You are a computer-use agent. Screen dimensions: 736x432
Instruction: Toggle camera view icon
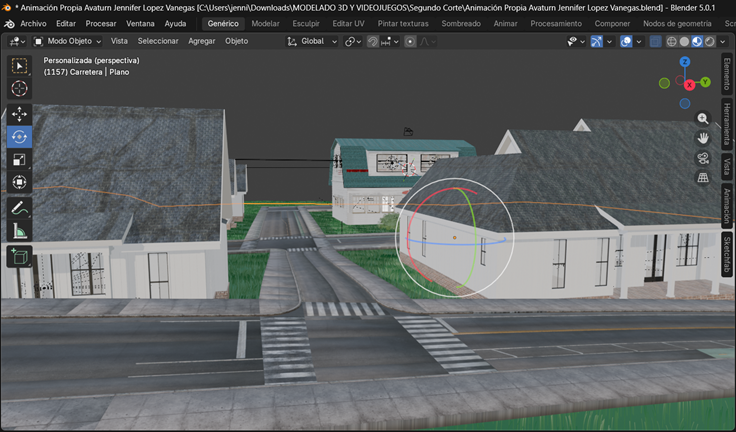tap(703, 158)
